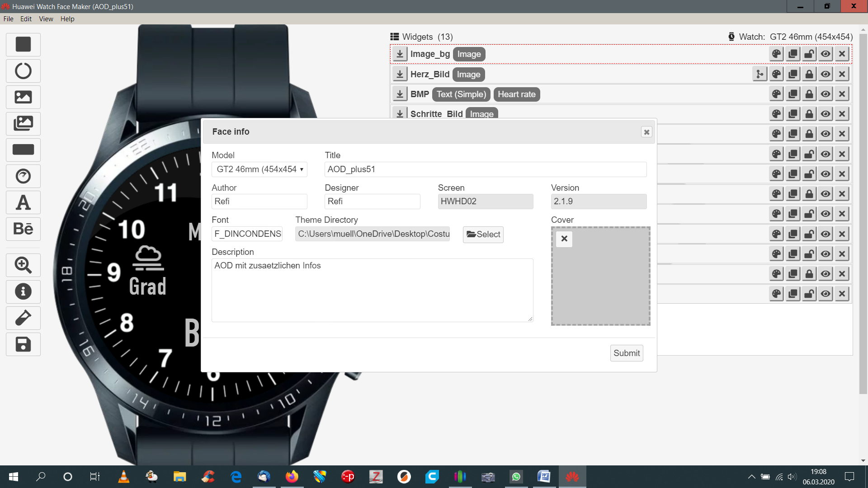Add a single image widget

click(23, 97)
